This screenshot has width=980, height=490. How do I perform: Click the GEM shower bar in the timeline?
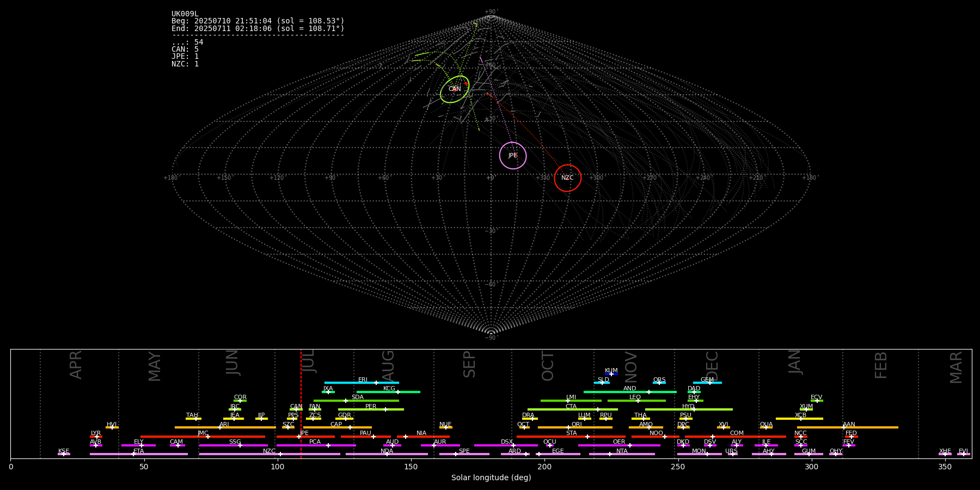click(707, 383)
